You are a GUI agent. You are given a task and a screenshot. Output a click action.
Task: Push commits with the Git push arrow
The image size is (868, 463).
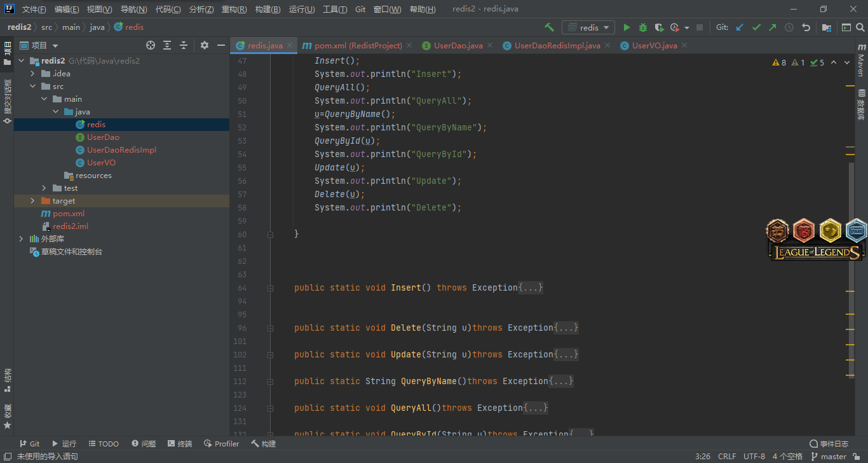coord(773,27)
